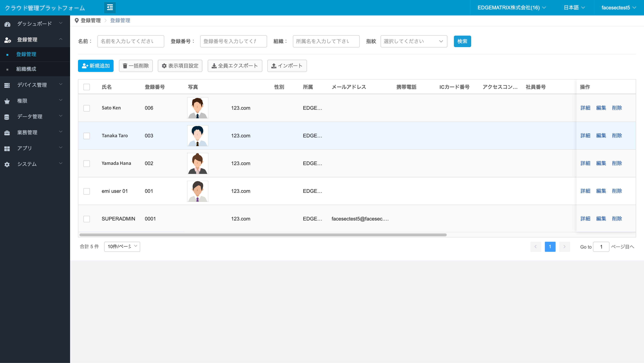The image size is (644, 363).
Task: Select 登録管理 submenu item in sidebar
Action: click(x=26, y=54)
